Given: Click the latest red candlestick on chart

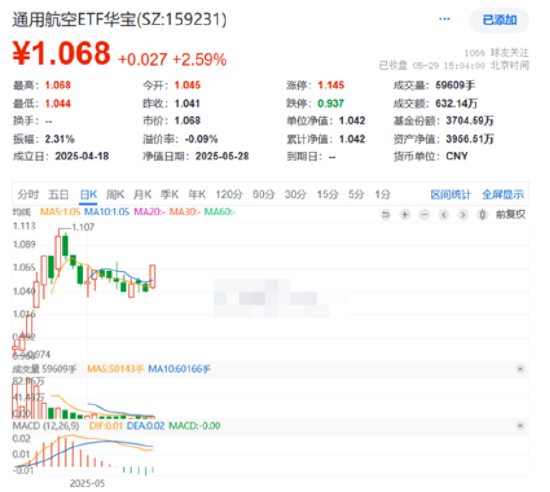Looking at the screenshot, I should click(x=152, y=276).
